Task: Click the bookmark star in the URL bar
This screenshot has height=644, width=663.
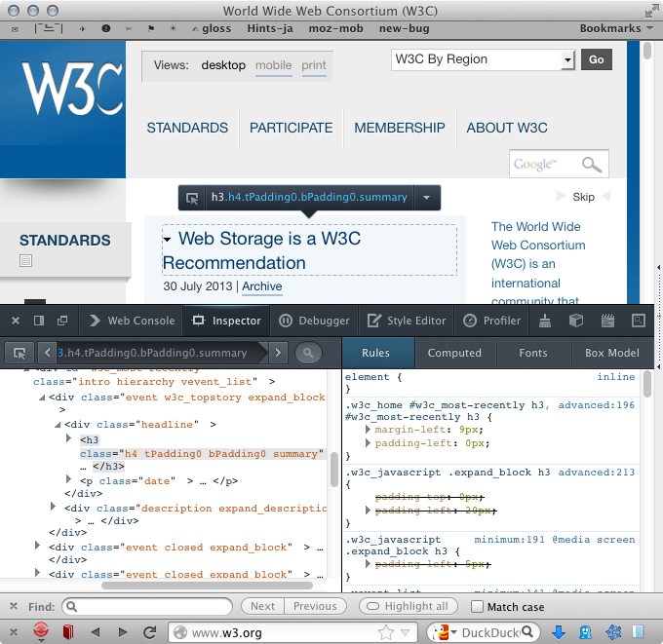Action: (386, 632)
